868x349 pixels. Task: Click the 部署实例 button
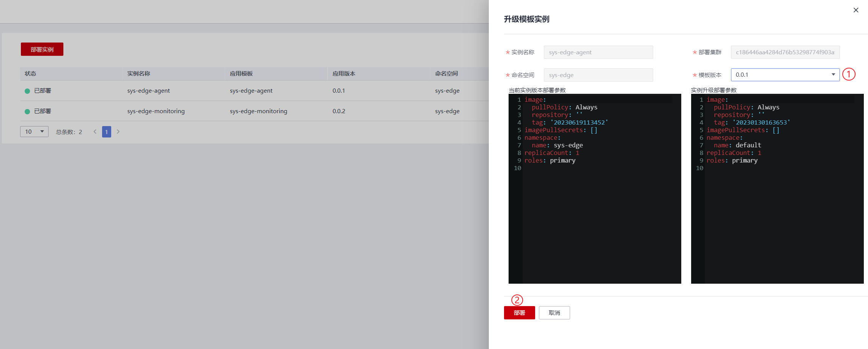coord(42,49)
